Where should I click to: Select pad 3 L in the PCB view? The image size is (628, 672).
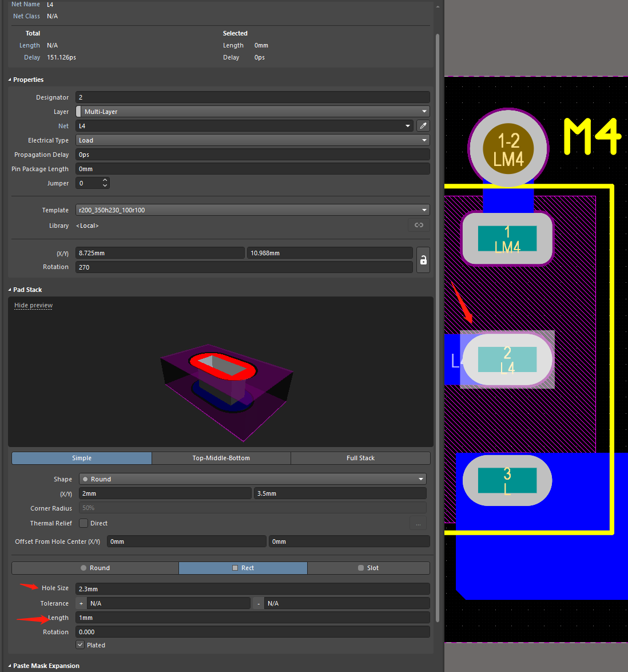[x=507, y=481]
